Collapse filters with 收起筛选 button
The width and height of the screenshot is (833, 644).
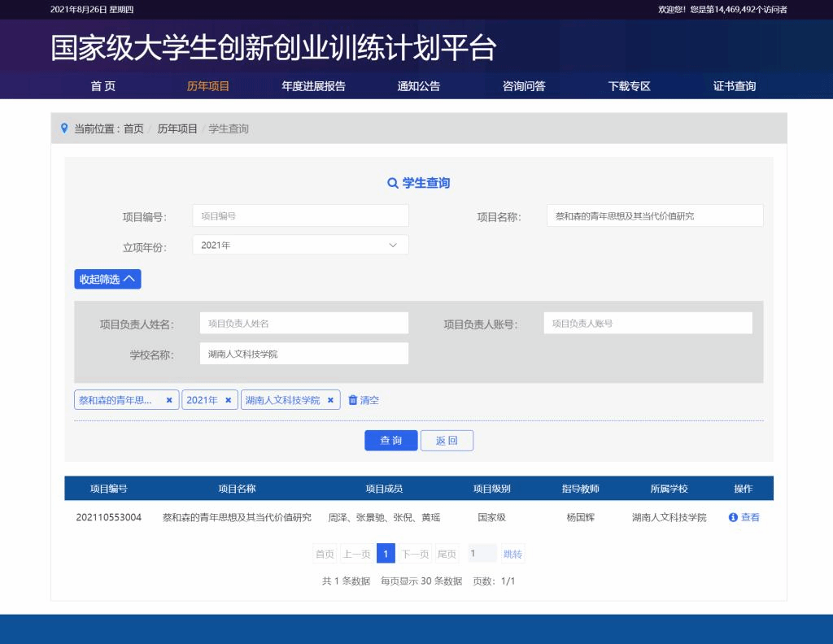pos(107,279)
